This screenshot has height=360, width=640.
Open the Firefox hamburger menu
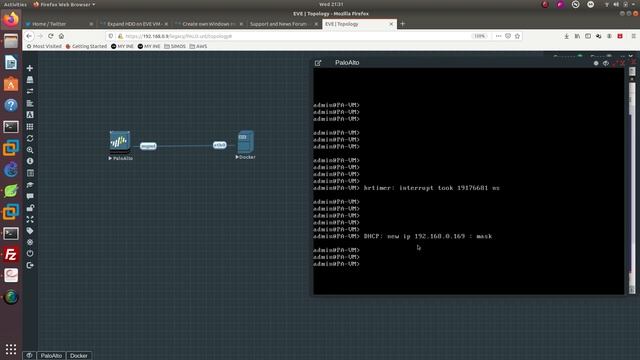(633, 36)
